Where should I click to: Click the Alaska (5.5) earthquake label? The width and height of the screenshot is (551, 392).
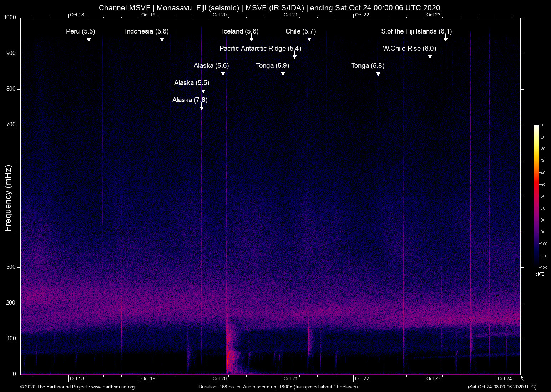coord(192,83)
